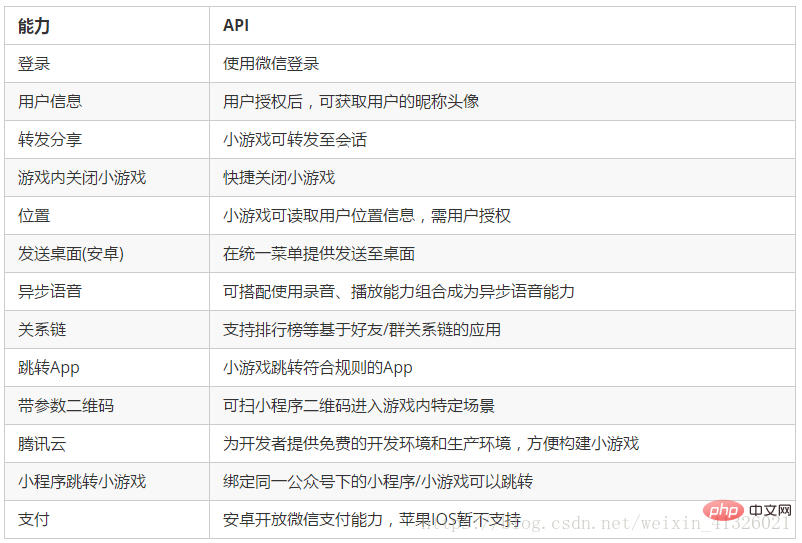Select the '位置' cell

point(107,216)
